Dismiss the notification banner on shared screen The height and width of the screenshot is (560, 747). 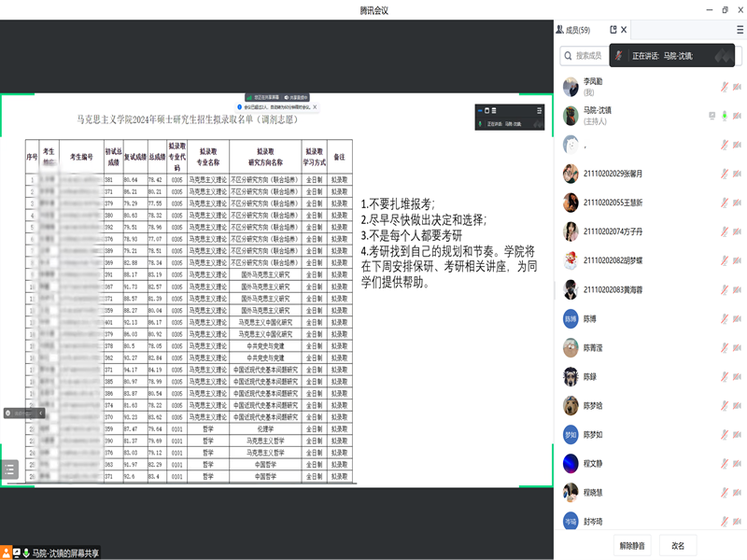click(316, 108)
